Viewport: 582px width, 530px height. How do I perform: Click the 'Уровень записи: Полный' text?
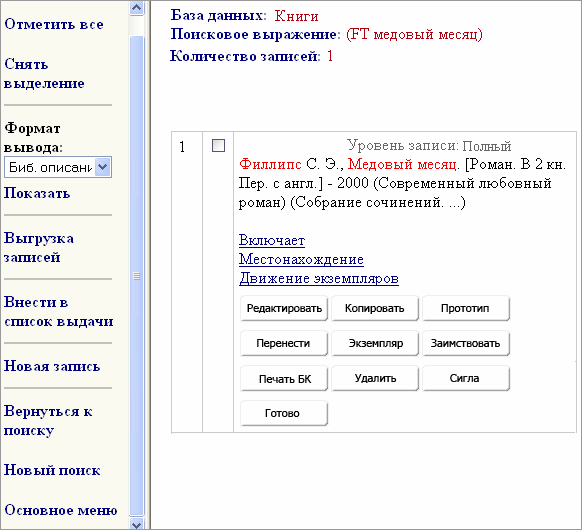(x=429, y=145)
